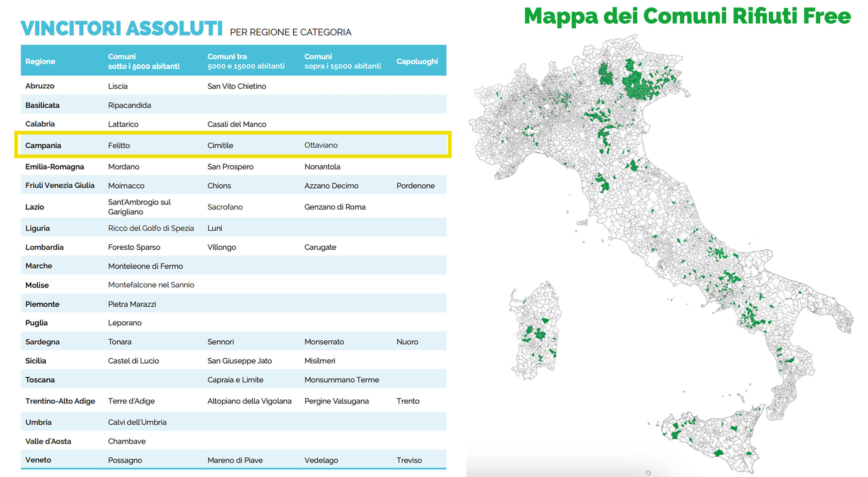Click the 'Villongo' cell

(x=221, y=247)
